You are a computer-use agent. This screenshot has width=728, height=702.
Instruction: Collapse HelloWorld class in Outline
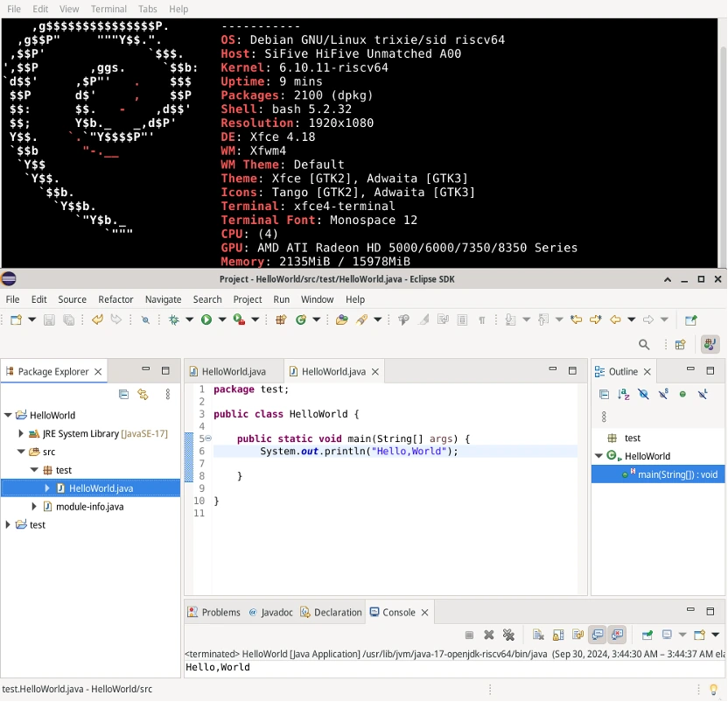click(598, 456)
